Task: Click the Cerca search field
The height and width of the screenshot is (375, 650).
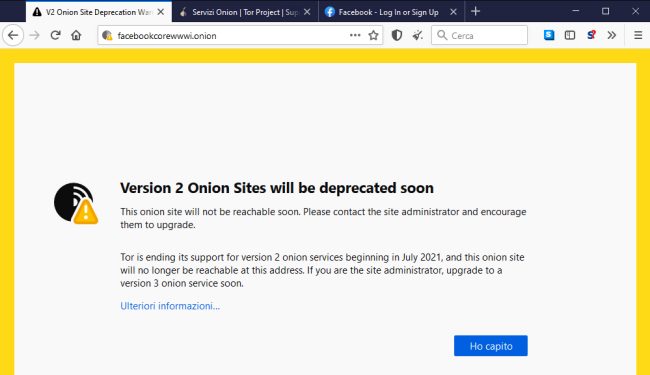Action: 479,36
